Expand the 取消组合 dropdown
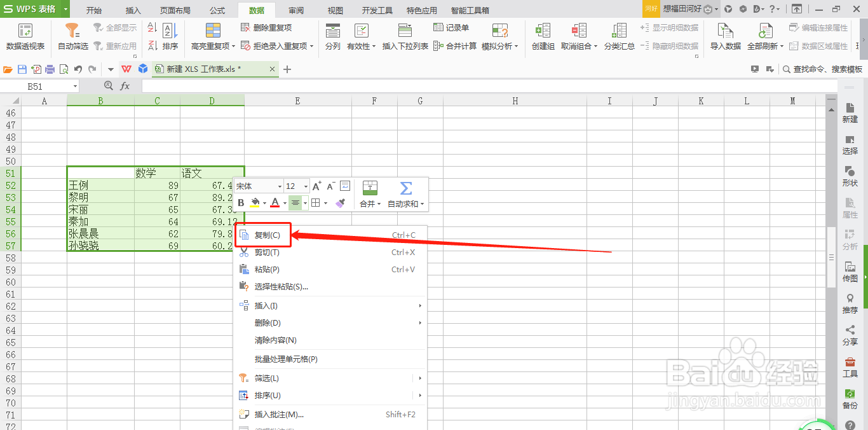This screenshot has width=868, height=430. (595, 46)
